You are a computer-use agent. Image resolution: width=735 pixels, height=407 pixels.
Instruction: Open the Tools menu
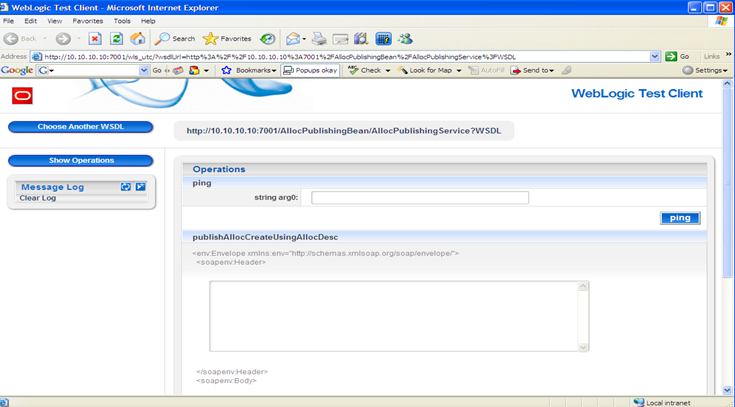[122, 21]
